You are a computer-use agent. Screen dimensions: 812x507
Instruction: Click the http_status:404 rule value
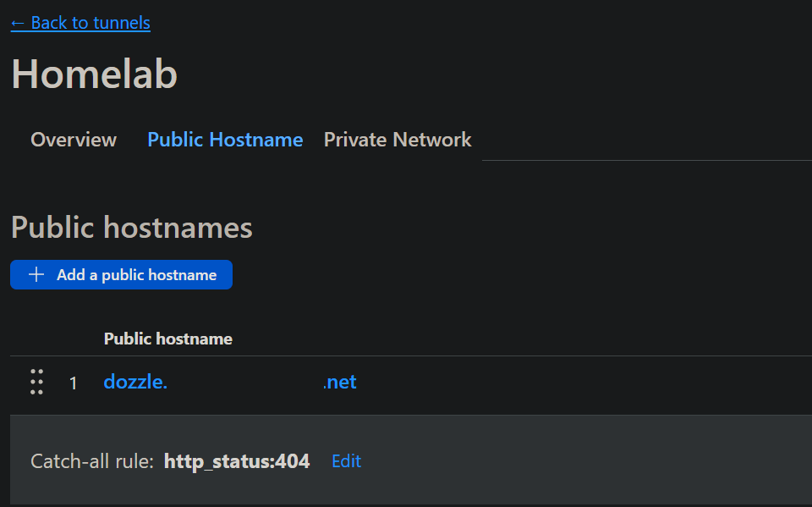point(237,461)
